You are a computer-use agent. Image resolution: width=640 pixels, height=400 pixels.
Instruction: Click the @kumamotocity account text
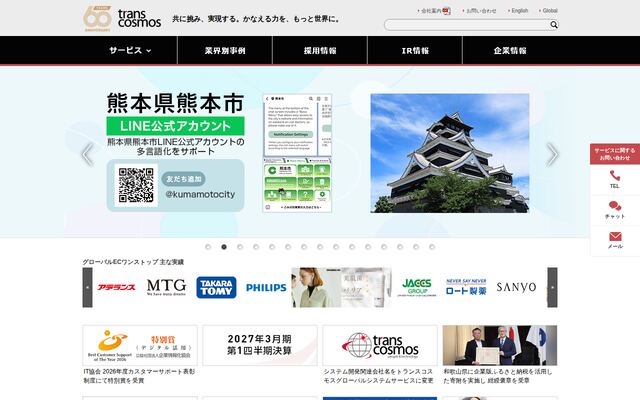(x=200, y=194)
